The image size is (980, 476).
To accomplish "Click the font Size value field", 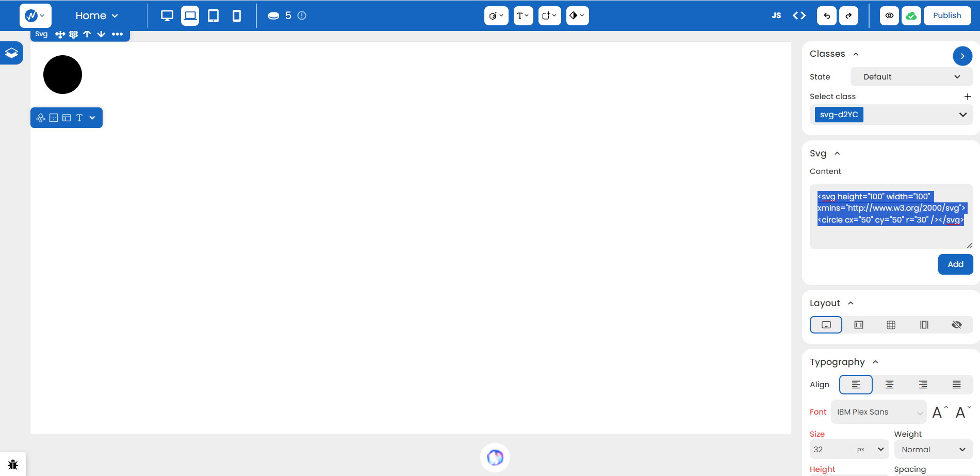I will point(830,450).
